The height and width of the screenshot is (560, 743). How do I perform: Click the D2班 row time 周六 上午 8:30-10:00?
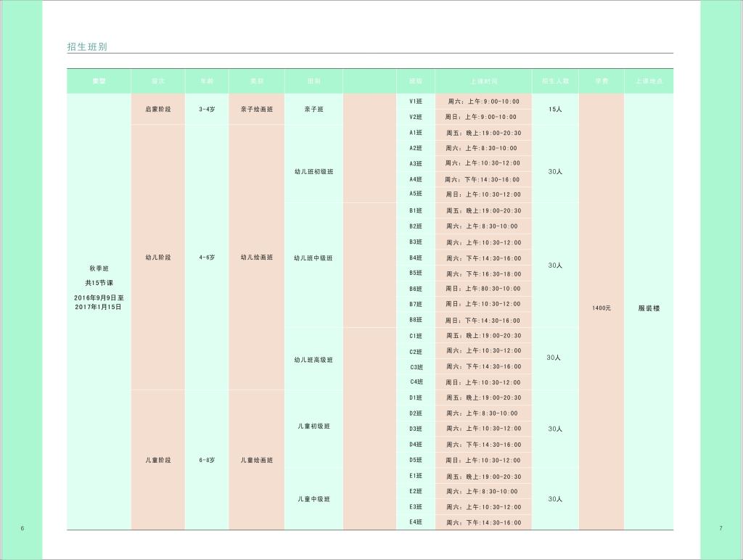click(x=482, y=413)
